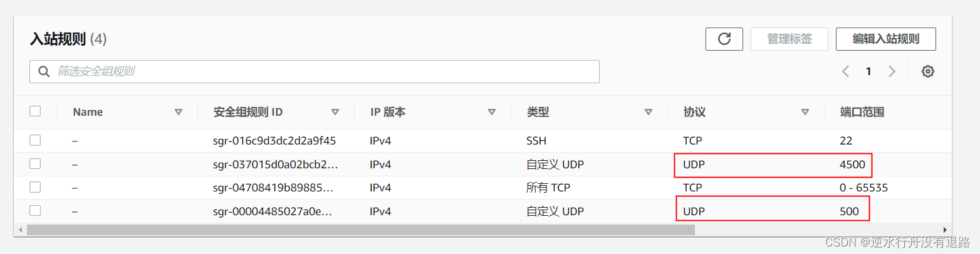Go to next page with right chevron
Screen dimensions: 980x254
[892, 71]
